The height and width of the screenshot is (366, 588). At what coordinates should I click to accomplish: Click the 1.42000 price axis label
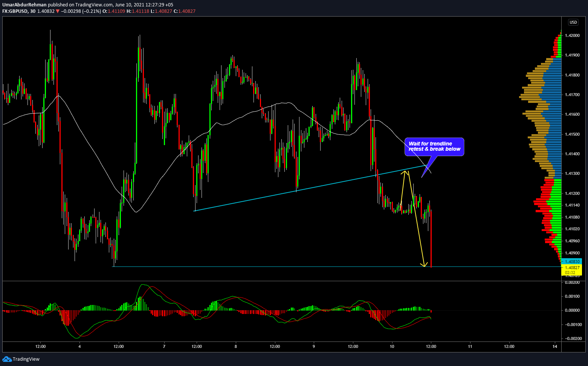[x=572, y=35]
